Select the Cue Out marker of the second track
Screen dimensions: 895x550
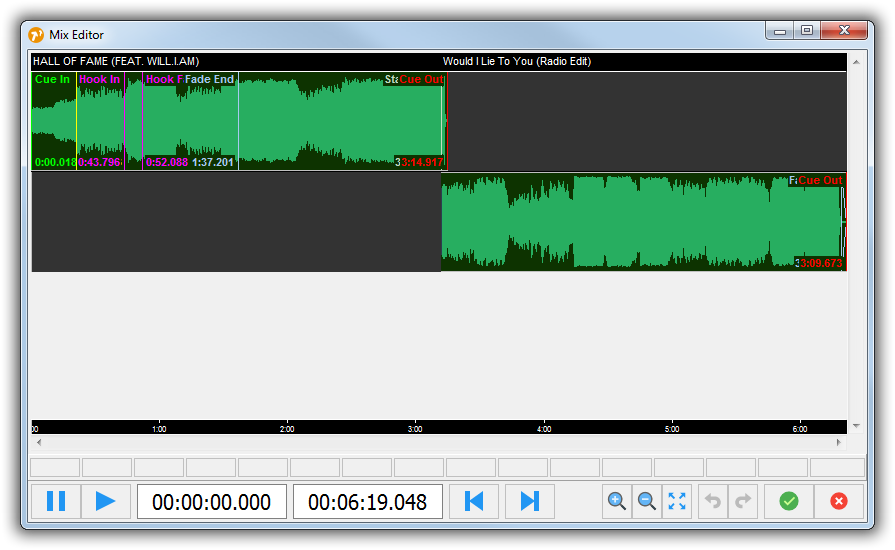[x=820, y=181]
